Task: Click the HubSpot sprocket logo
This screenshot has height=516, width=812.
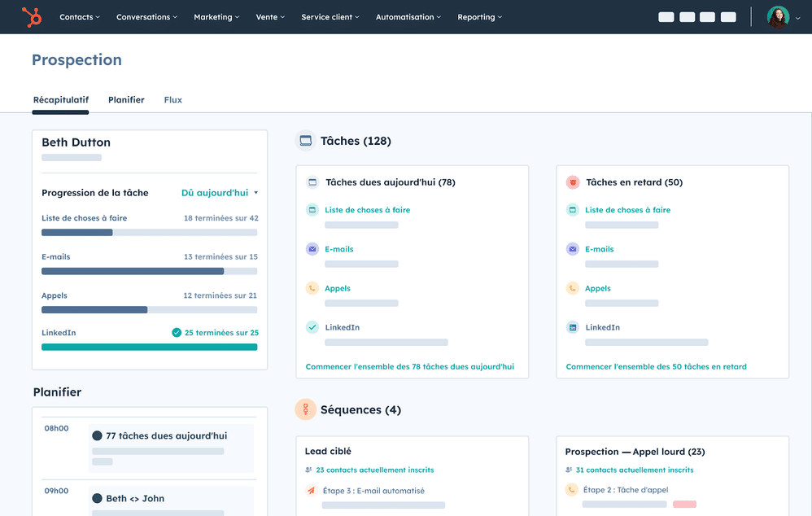Action: [33, 17]
